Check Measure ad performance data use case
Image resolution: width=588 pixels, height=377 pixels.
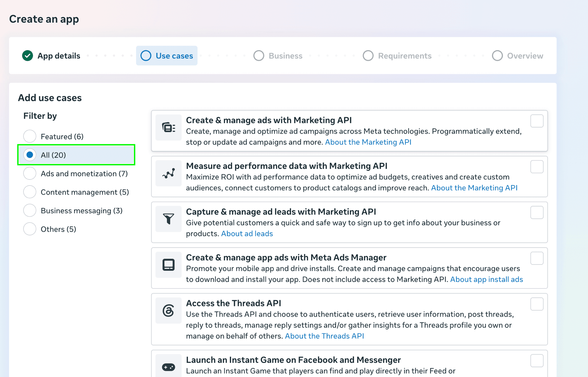537,167
